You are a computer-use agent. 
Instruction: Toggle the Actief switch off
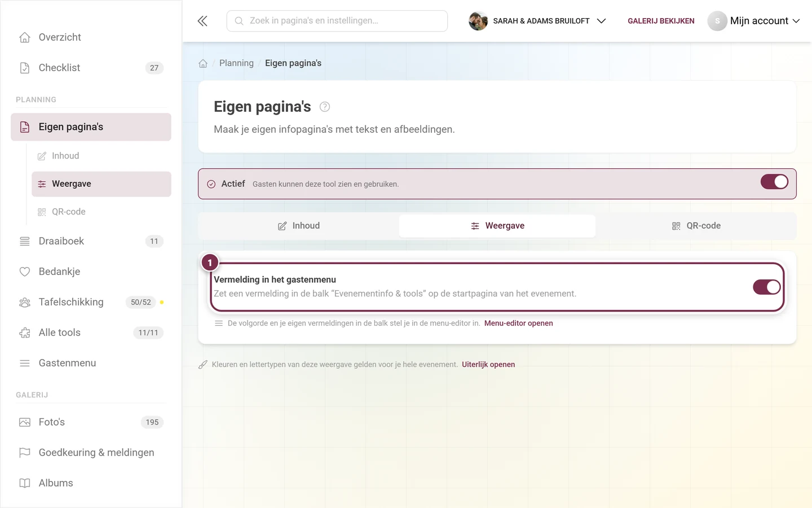[774, 182]
